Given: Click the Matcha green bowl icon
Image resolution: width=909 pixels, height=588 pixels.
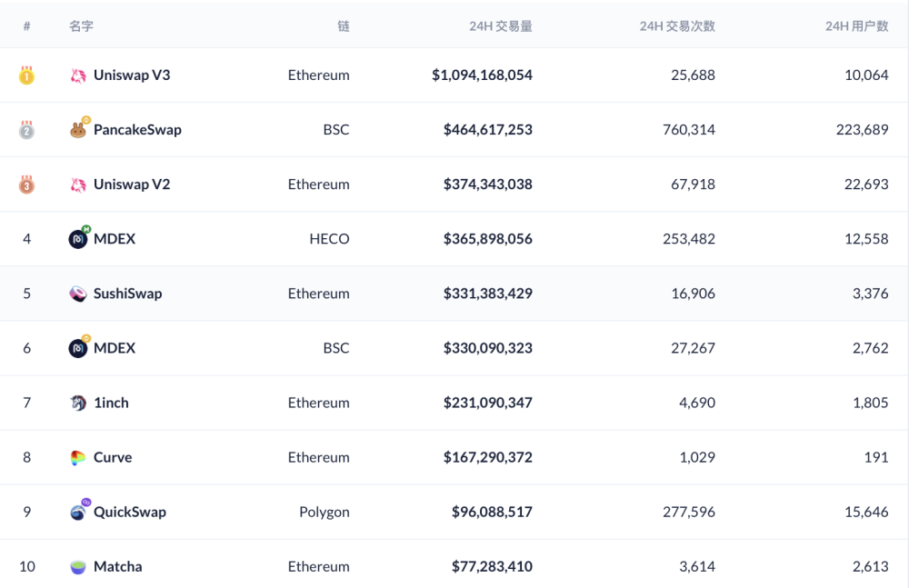Looking at the screenshot, I should point(78,566).
